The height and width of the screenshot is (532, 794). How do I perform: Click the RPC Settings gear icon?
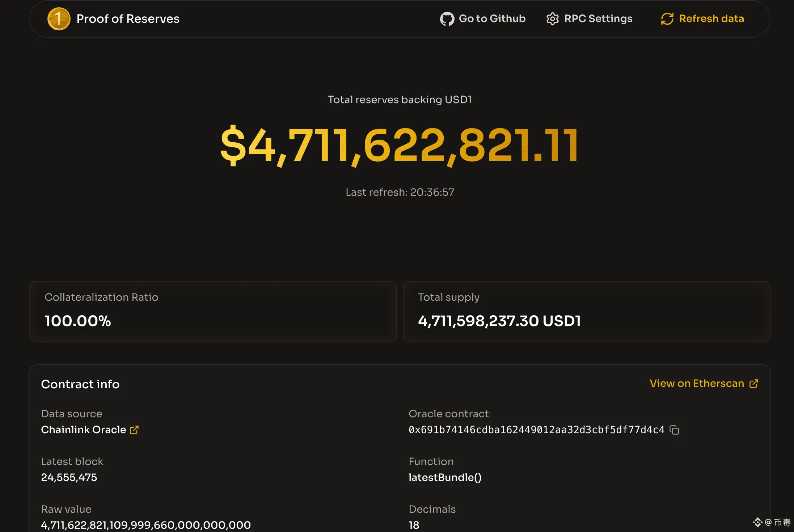552,19
